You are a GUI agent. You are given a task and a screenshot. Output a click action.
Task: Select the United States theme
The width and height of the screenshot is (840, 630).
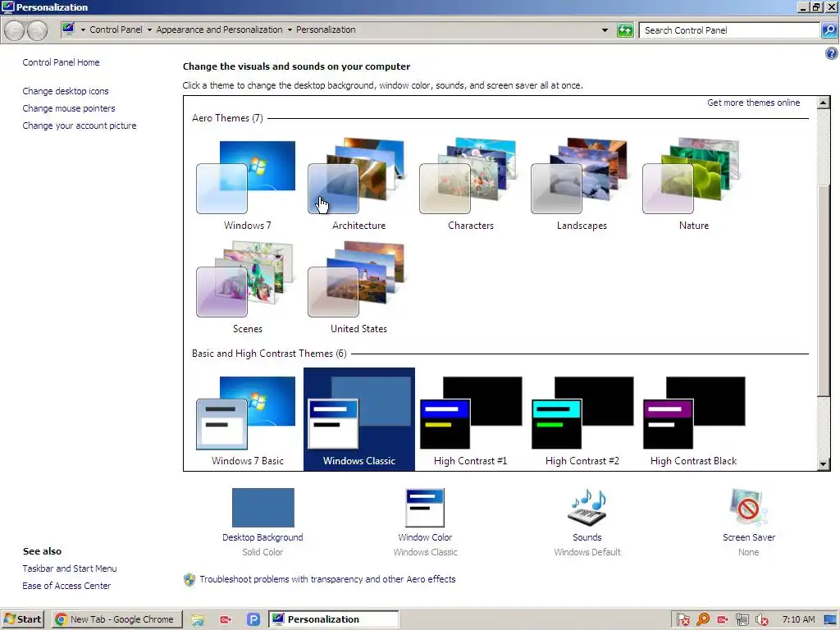358,288
